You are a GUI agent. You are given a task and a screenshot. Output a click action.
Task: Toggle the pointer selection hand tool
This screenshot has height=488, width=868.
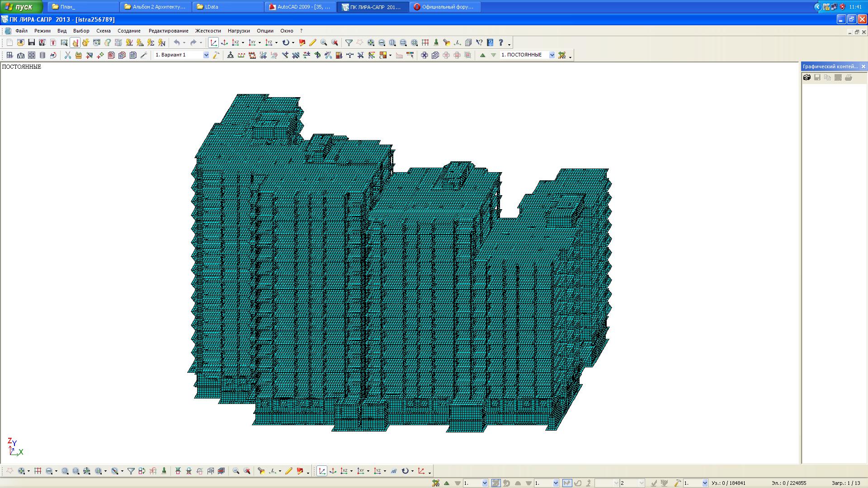[x=75, y=42]
